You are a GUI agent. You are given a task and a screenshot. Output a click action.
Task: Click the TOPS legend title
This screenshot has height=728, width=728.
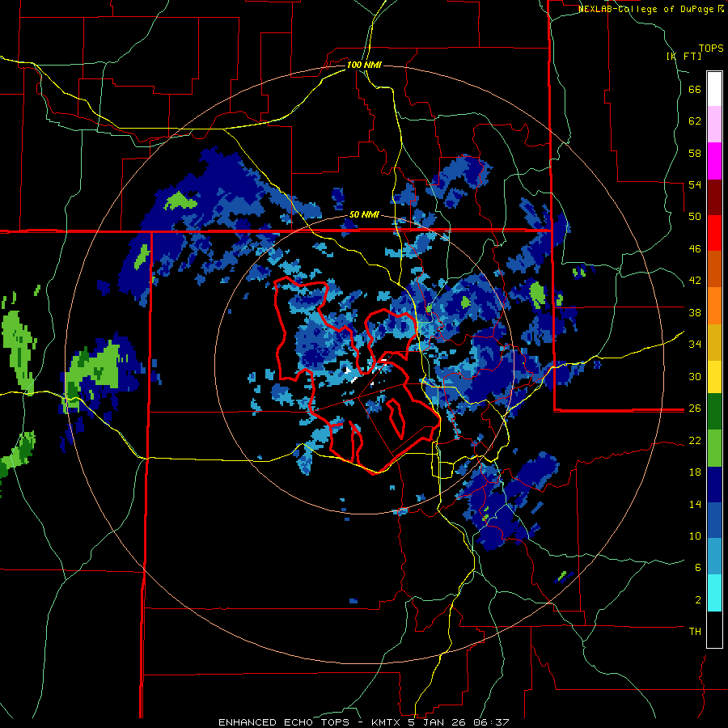[711, 48]
